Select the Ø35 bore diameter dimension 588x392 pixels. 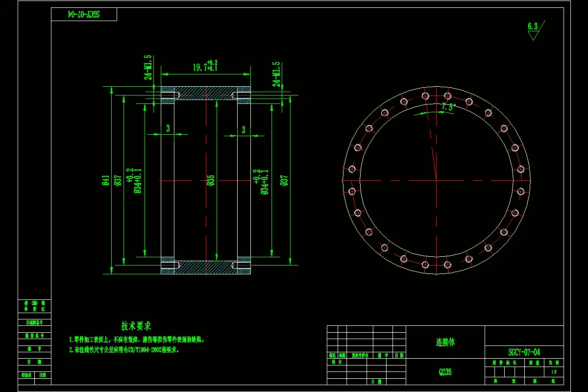pos(211,180)
